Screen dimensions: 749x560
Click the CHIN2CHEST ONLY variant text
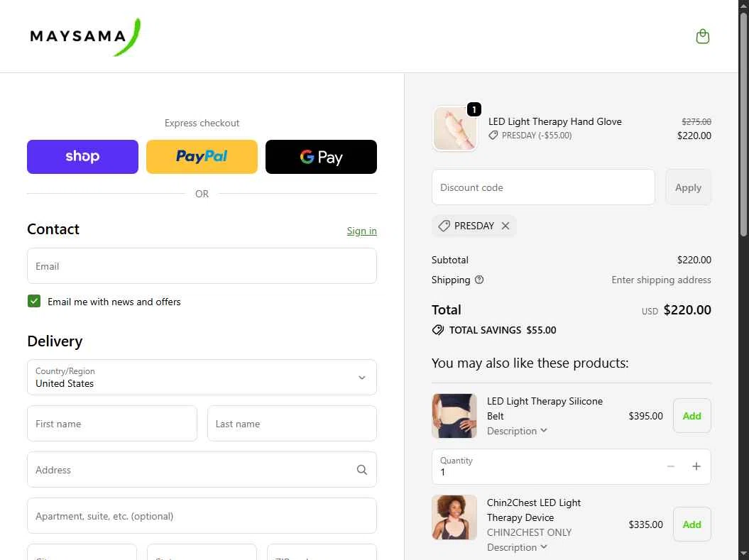point(529,532)
